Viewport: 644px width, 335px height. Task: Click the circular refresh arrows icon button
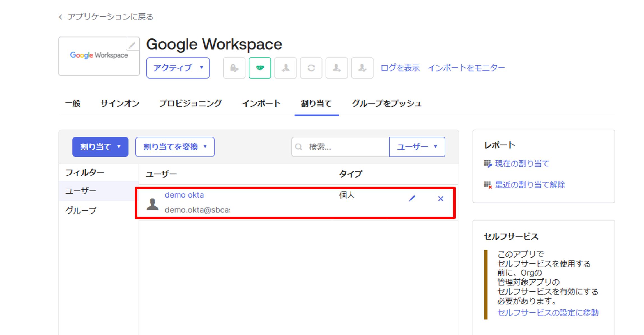[311, 68]
